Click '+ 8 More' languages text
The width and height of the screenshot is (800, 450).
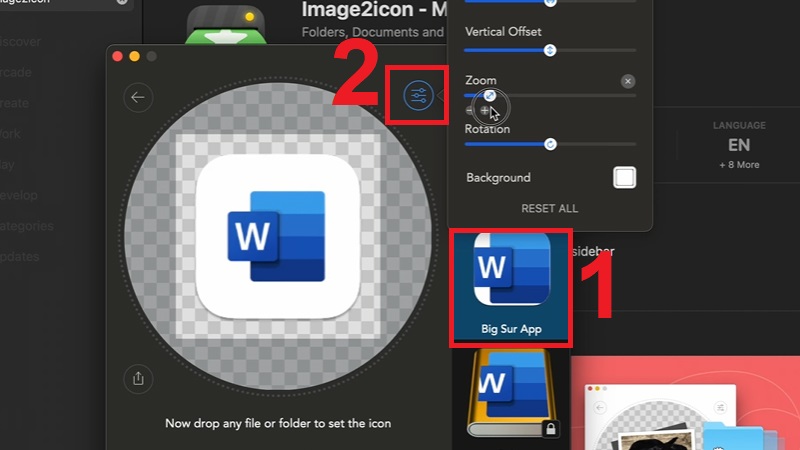[x=739, y=165]
